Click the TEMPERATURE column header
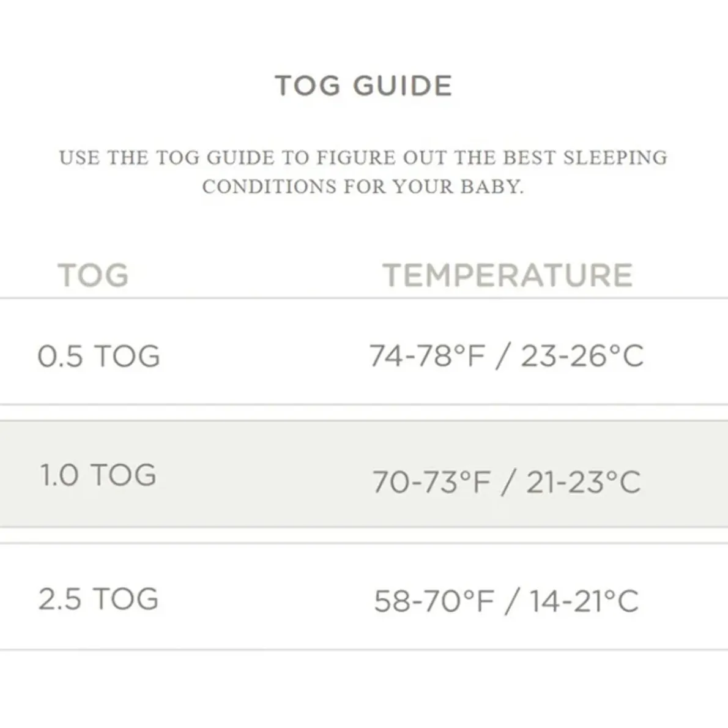This screenshot has height=728, width=728. (x=507, y=275)
